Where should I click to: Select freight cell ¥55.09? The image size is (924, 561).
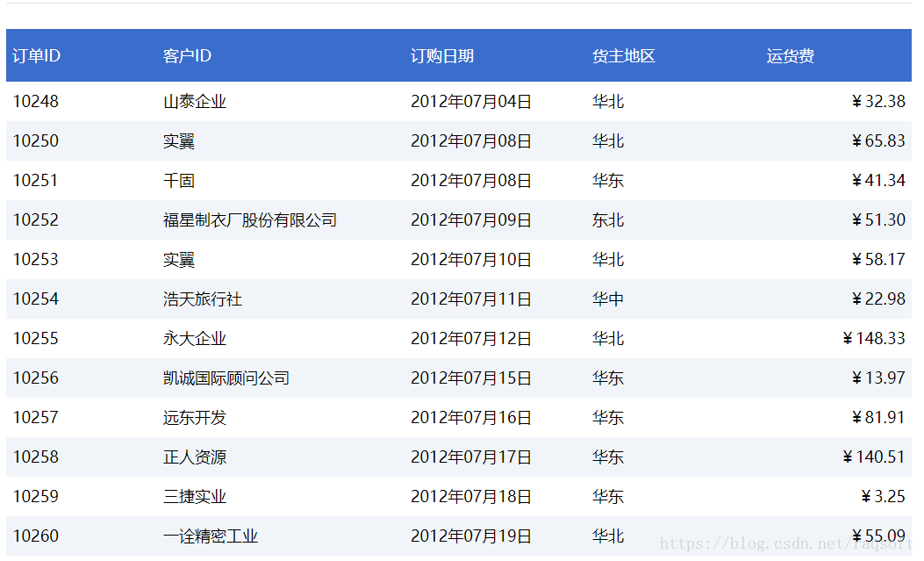coord(878,536)
